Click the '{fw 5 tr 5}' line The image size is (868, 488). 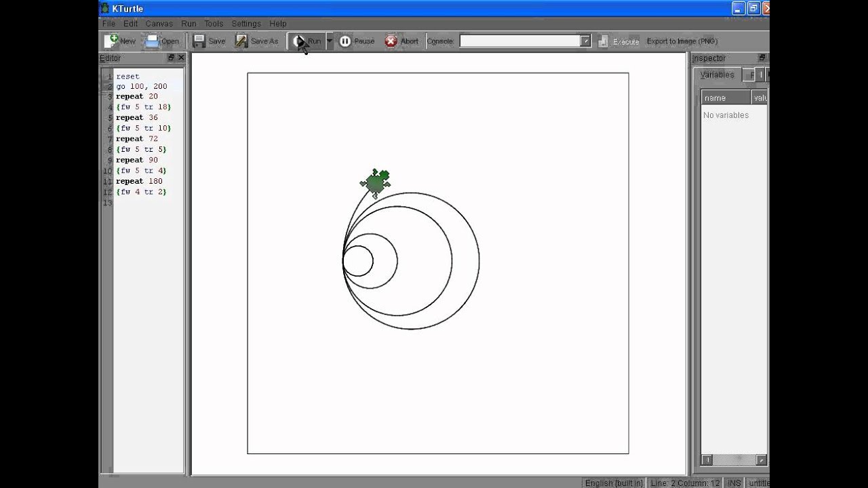[x=140, y=149]
